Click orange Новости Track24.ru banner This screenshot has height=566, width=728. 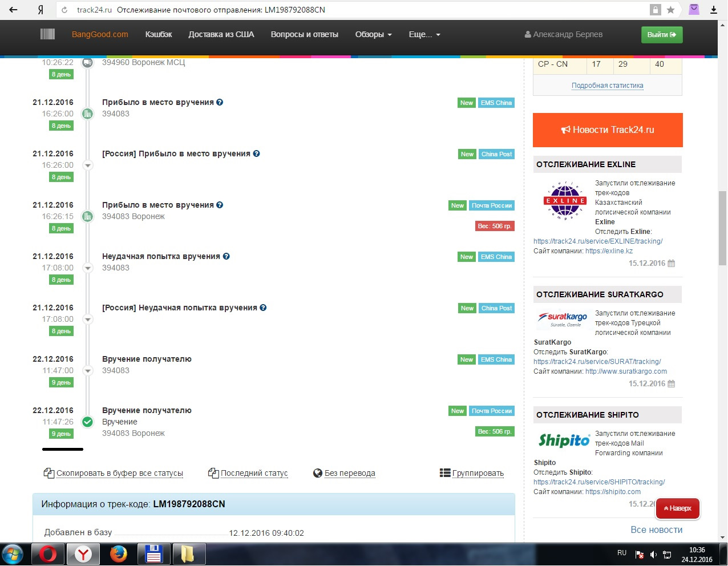pyautogui.click(x=608, y=130)
